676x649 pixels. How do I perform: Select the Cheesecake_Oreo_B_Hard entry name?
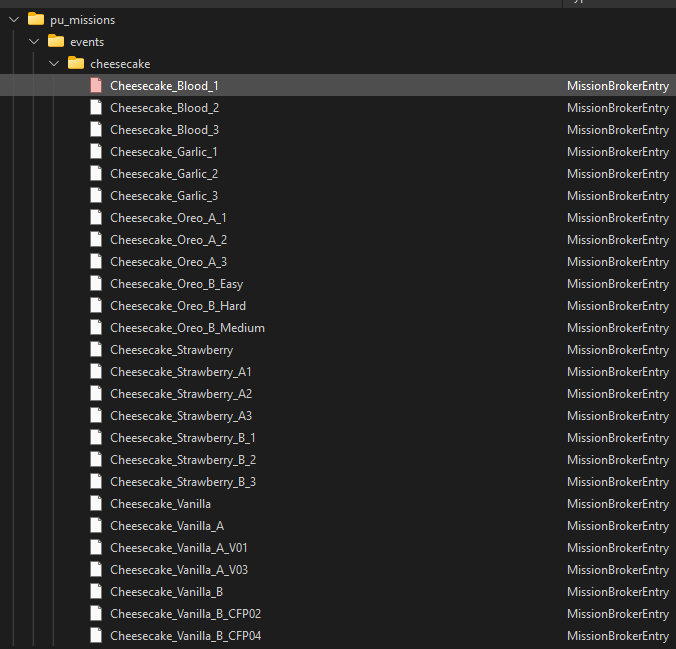pos(178,306)
